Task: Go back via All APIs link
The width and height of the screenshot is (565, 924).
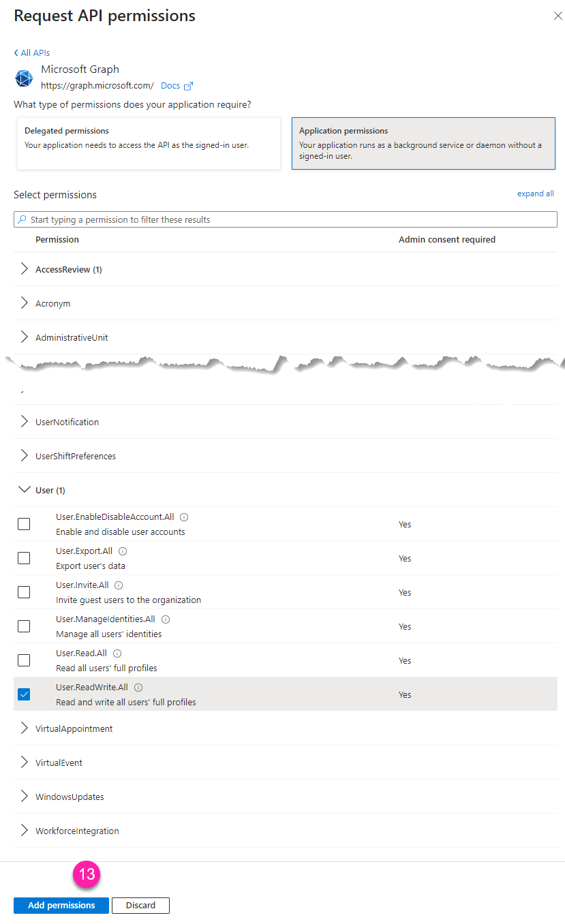Action: click(x=32, y=52)
